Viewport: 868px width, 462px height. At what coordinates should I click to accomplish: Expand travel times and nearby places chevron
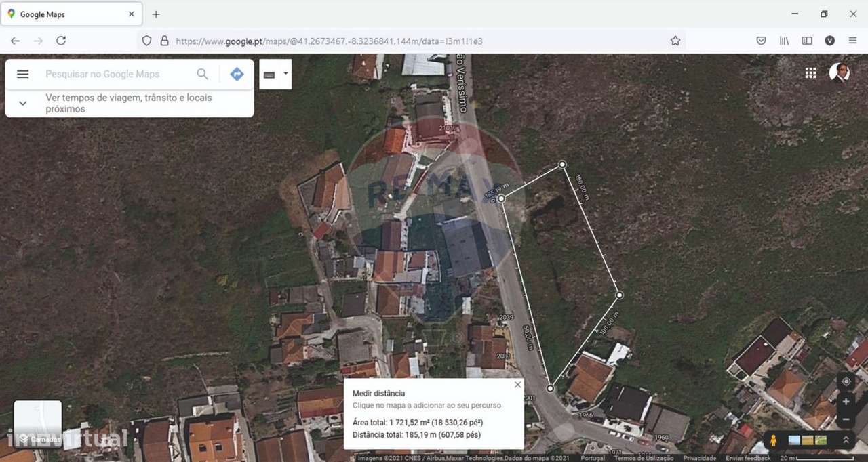coord(22,103)
